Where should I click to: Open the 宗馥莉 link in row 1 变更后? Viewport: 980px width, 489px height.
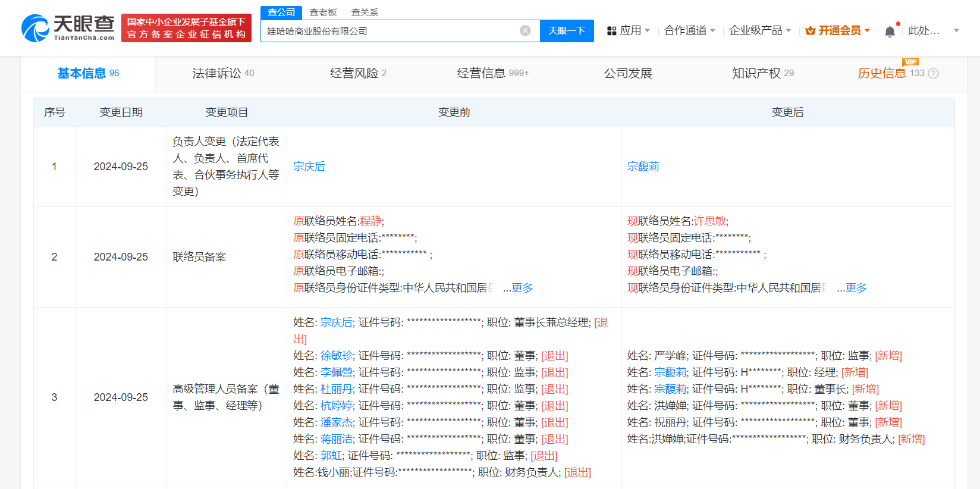tap(643, 167)
